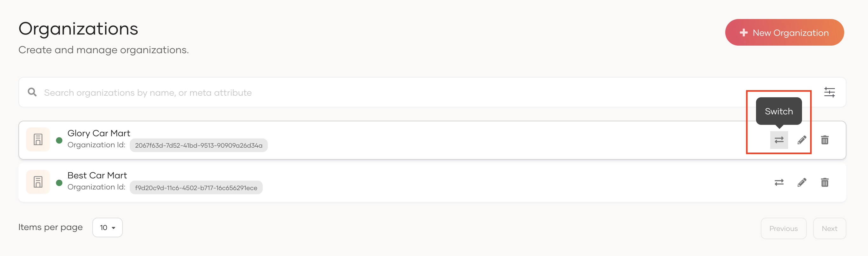Image resolution: width=868 pixels, height=256 pixels.
Task: Open the Glory Car Mart name
Action: [x=99, y=133]
